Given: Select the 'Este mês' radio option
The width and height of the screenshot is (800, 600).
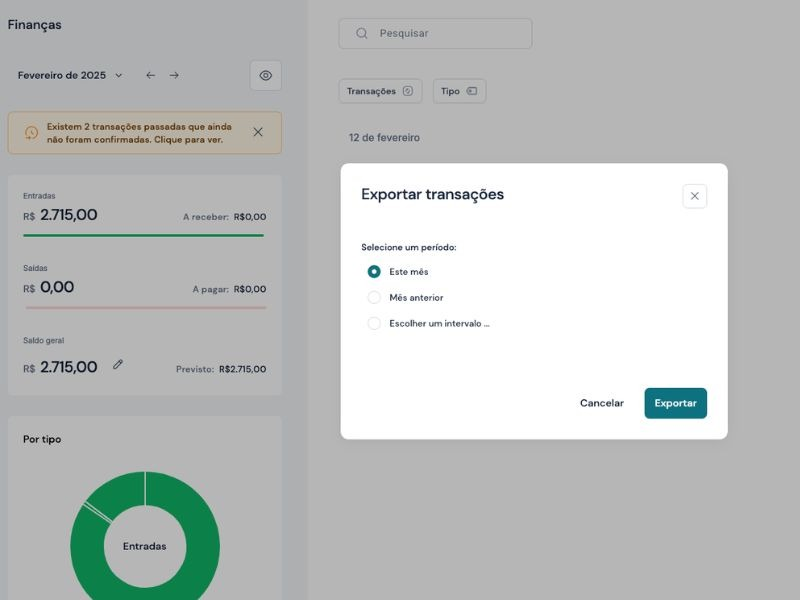Looking at the screenshot, I should coord(374,271).
